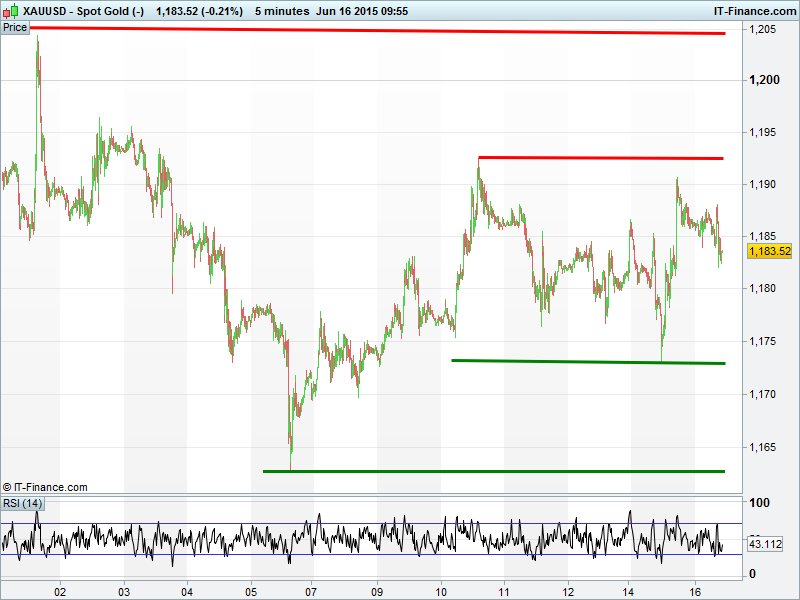Click date label 14 on time axis
Image resolution: width=800 pixels, height=600 pixels.
click(x=630, y=590)
